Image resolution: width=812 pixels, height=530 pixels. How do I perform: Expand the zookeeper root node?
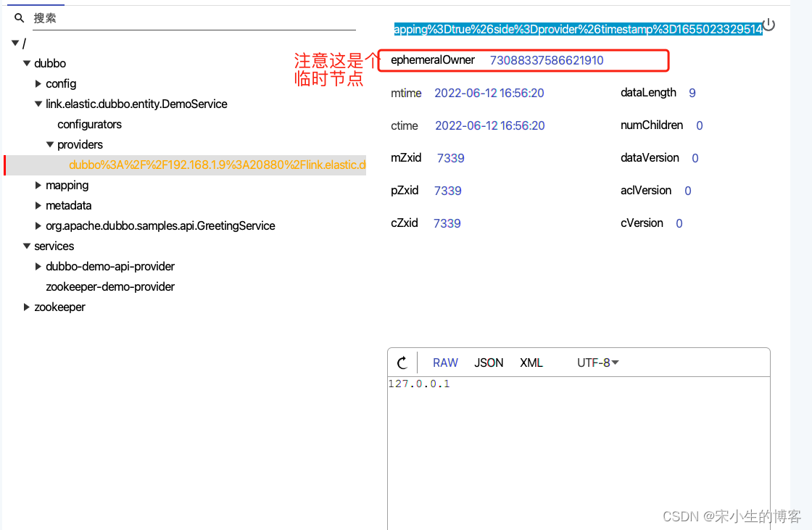27,307
